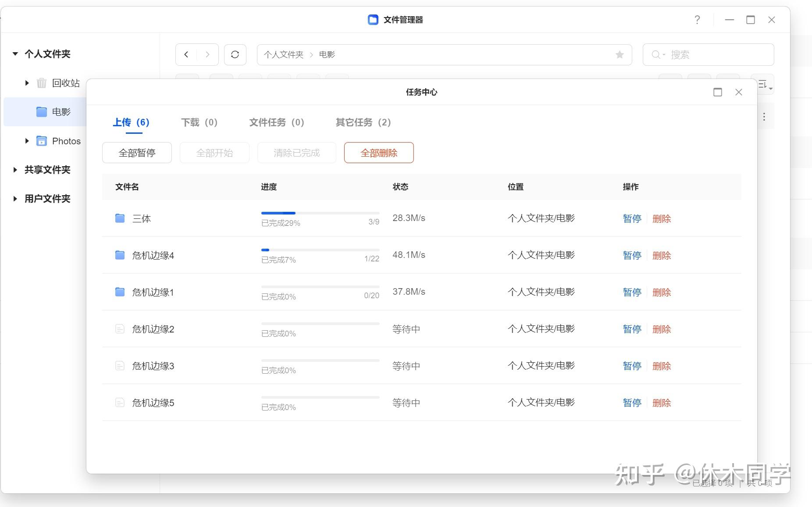812x507 pixels.
Task: Click 电影 in the breadcrumb path
Action: pos(327,54)
